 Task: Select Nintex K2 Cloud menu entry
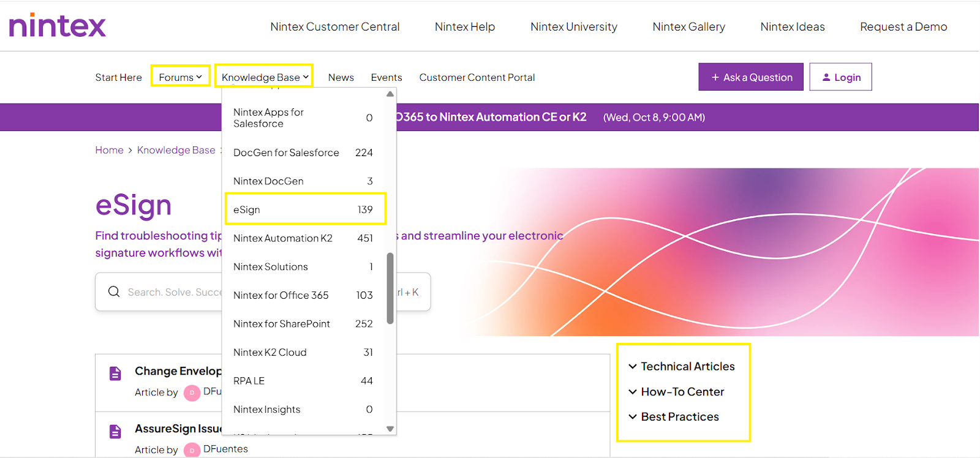click(x=303, y=352)
